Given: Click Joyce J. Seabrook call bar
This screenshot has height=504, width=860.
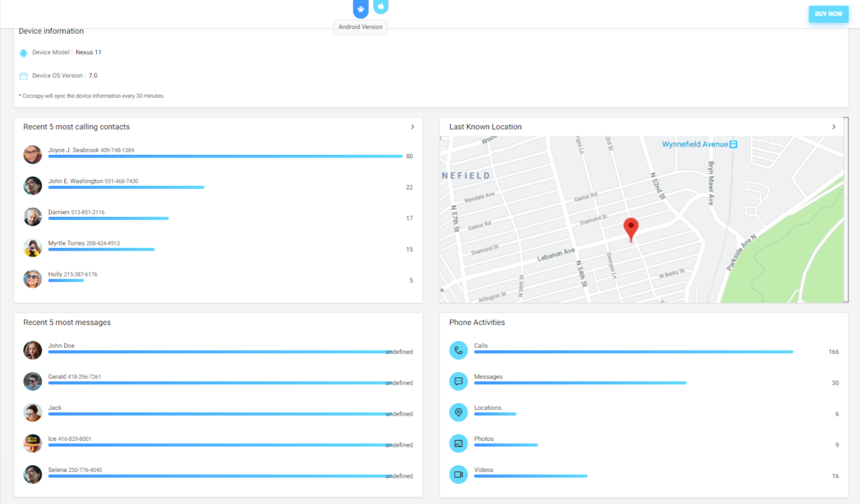Looking at the screenshot, I should (x=225, y=157).
